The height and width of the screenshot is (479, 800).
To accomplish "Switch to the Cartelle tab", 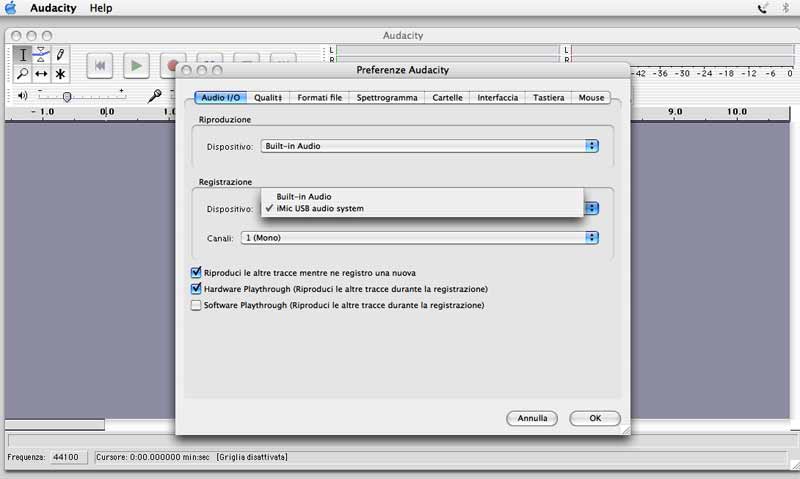I will coord(447,97).
